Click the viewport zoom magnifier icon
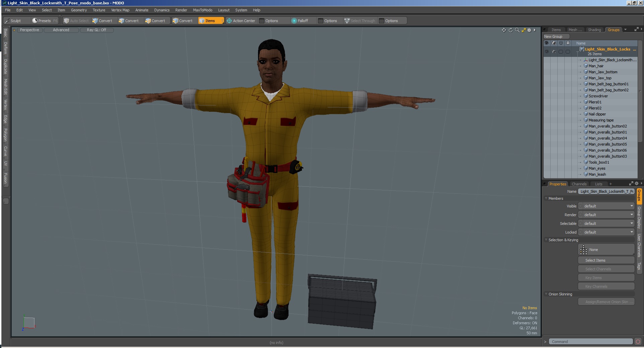 (517, 30)
